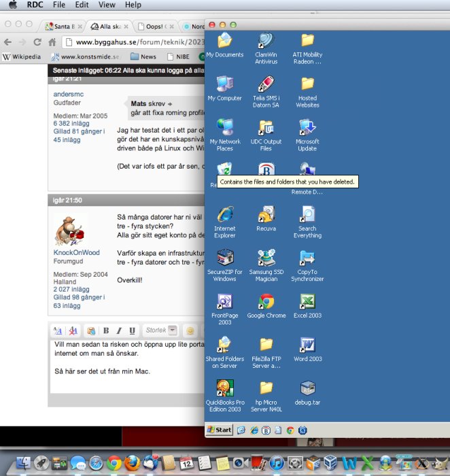Launch Samsung SSD Magician

tap(266, 265)
